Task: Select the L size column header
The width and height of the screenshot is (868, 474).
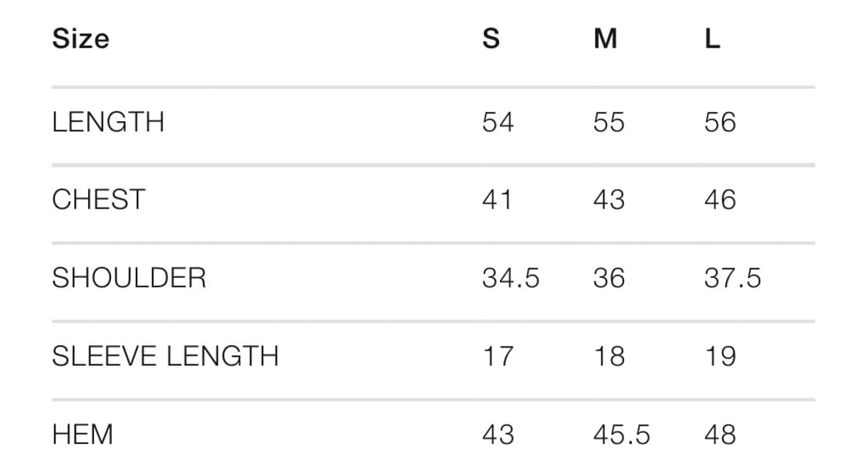Action: pos(712,39)
